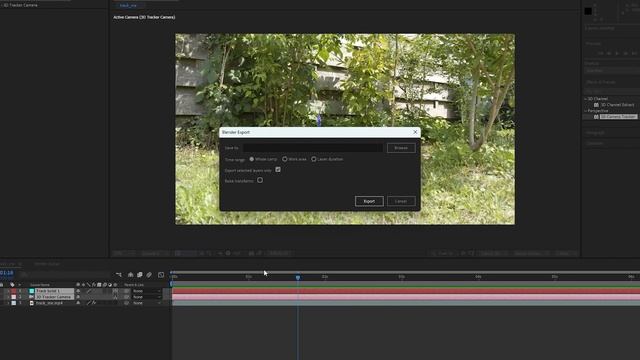Screen dimensions: 640x360
Task: Select the 3D Tracker Camera layer name
Action: (x=54, y=297)
